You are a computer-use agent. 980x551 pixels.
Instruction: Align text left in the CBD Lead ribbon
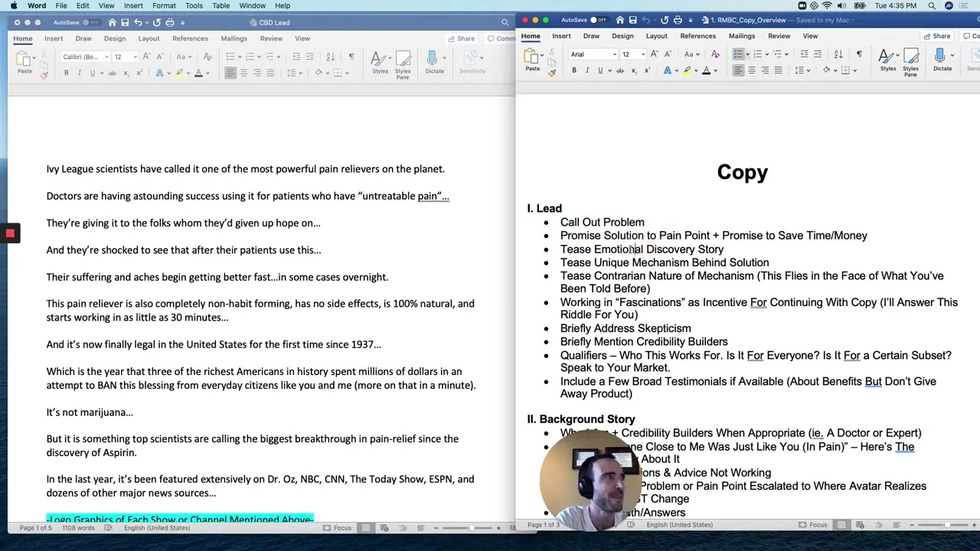(230, 73)
